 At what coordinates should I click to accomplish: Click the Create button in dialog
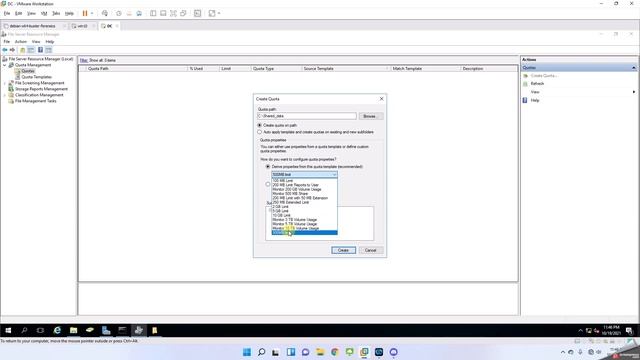point(343,250)
